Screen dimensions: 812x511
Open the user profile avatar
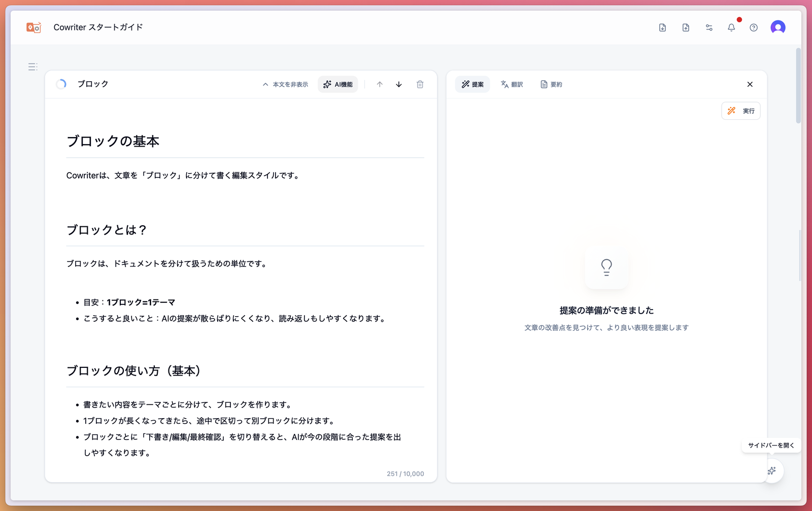click(x=778, y=27)
